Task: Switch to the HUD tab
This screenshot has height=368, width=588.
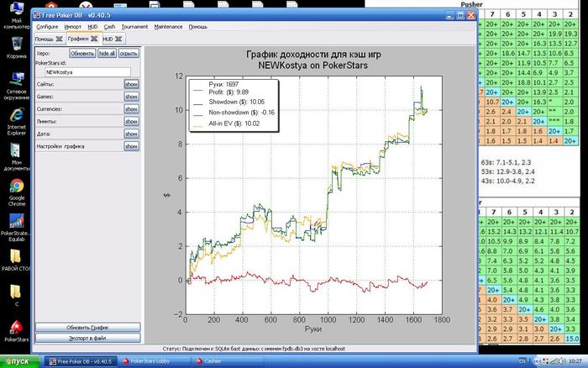Action: tap(108, 39)
